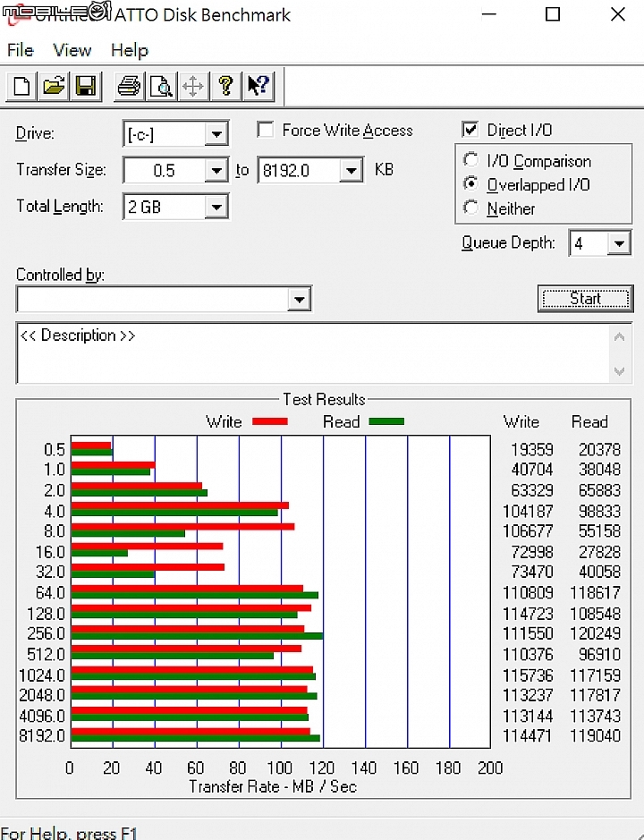Select the Overlapped I/O radio option
The width and height of the screenshot is (644, 840).
(x=470, y=183)
